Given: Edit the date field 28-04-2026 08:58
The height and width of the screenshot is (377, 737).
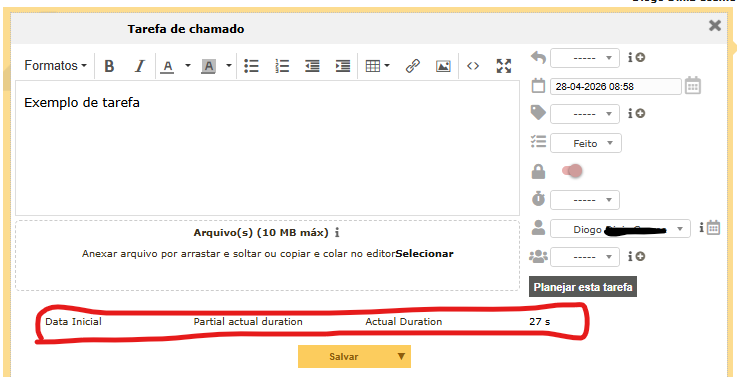Looking at the screenshot, I should pyautogui.click(x=616, y=86).
